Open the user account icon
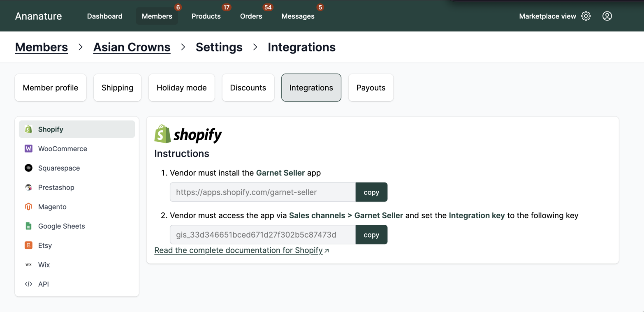644x312 pixels. pyautogui.click(x=607, y=16)
